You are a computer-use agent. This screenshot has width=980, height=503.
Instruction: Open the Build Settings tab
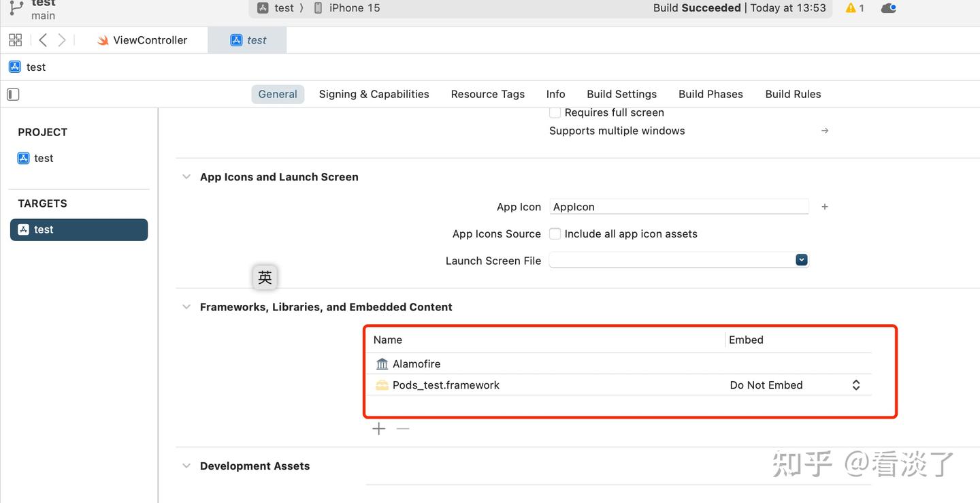pos(621,94)
